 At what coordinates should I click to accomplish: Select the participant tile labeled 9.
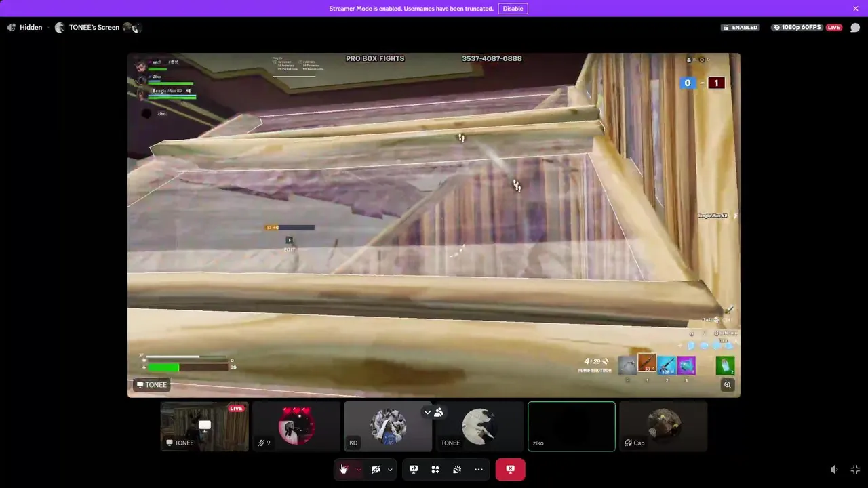[296, 426]
